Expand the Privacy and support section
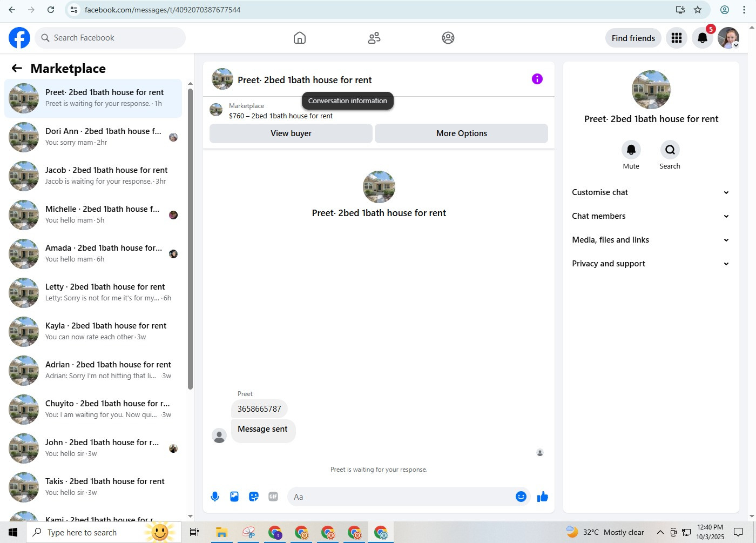756x543 pixels. [651, 264]
